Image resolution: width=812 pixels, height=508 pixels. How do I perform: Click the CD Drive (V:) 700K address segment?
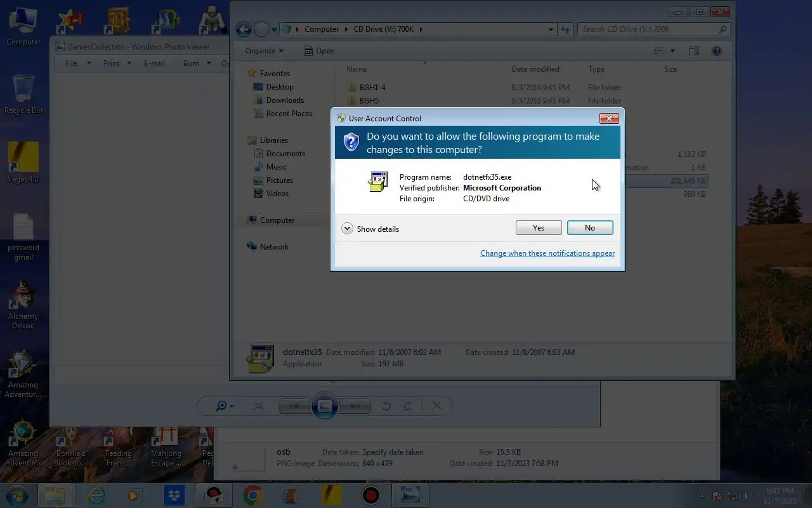tap(384, 29)
